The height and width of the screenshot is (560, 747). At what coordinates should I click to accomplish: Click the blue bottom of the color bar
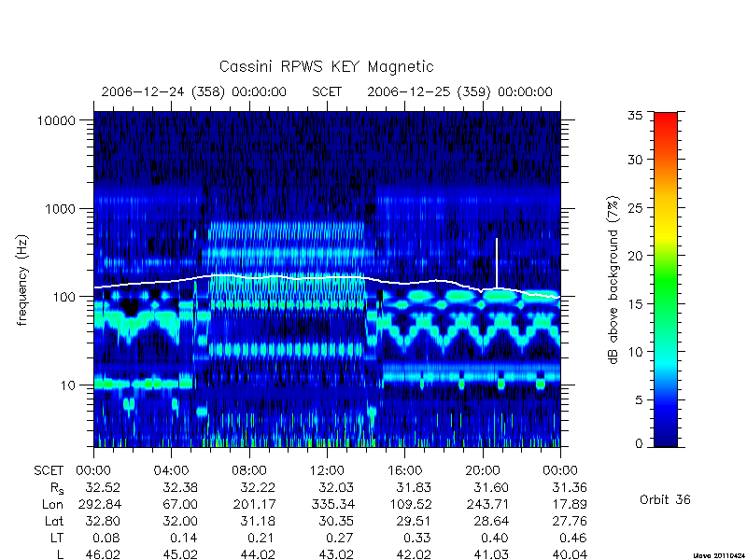(x=666, y=436)
